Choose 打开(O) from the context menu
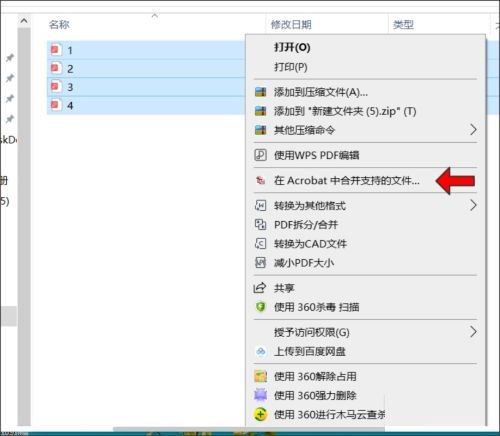Viewport: 500px width, 436px height. pos(366,47)
